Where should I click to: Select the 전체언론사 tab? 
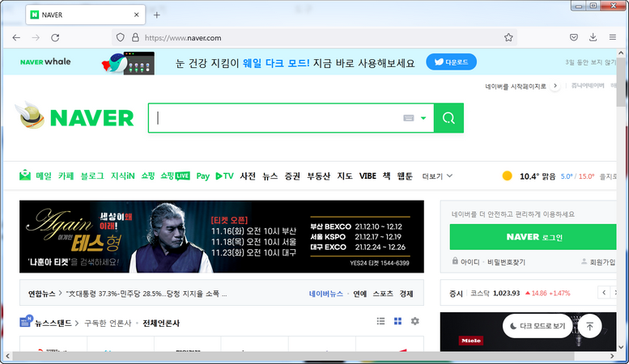coord(161,323)
